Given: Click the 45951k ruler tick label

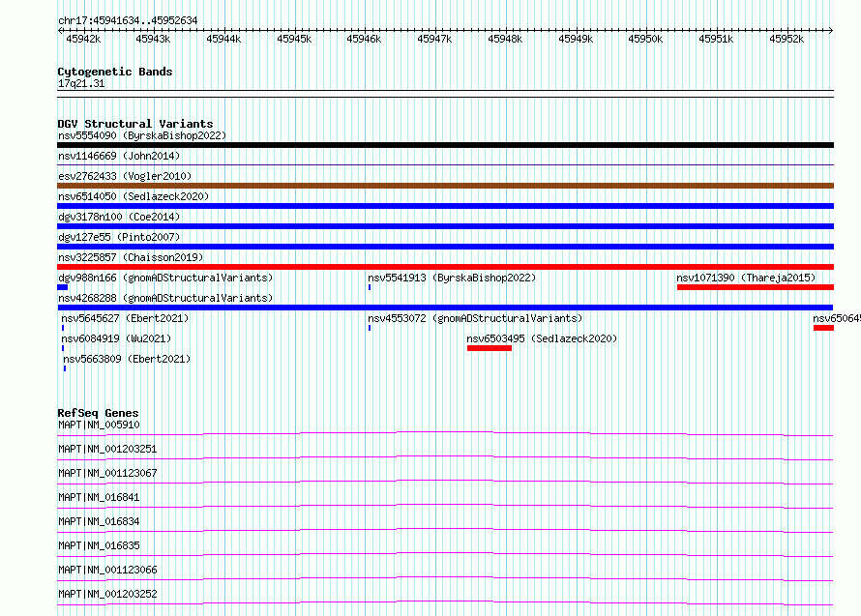Looking at the screenshot, I should [x=716, y=39].
